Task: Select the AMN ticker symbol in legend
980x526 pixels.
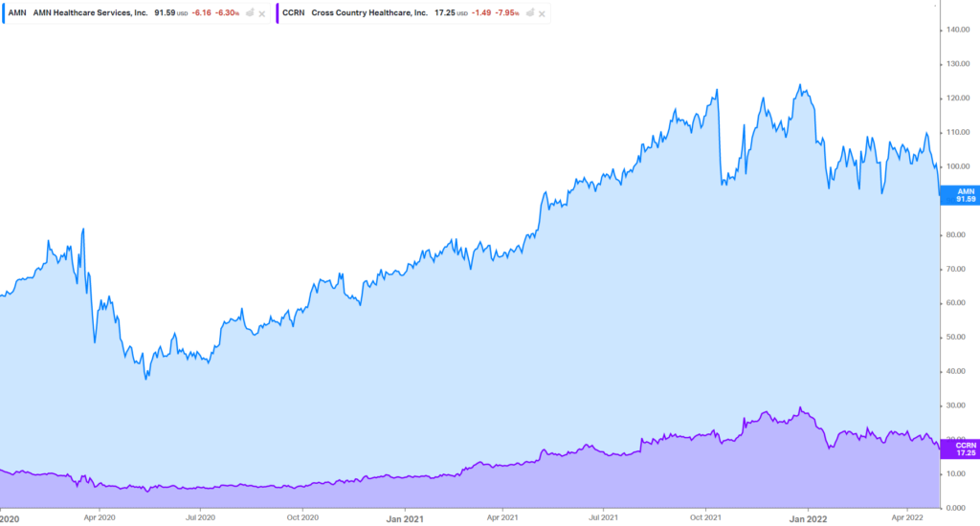Action: point(17,12)
